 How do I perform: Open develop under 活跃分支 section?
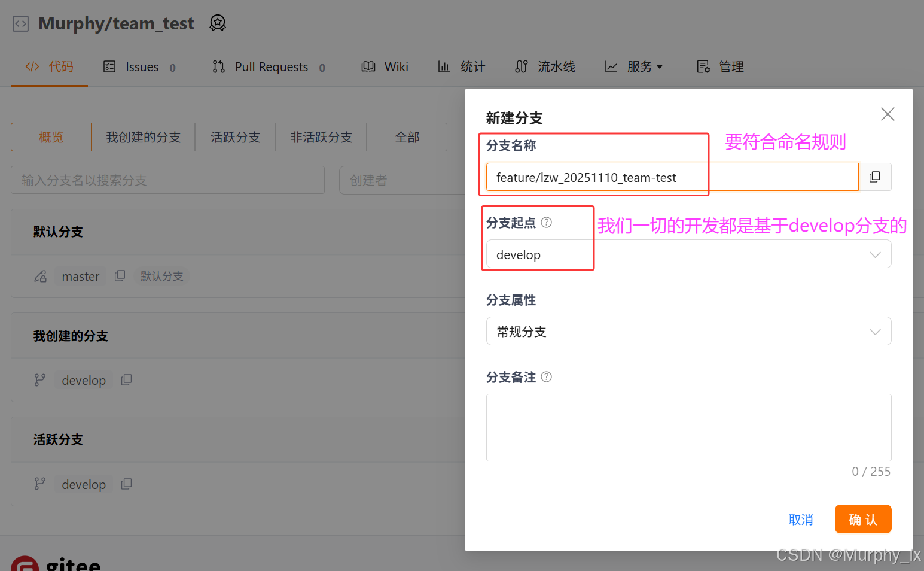84,484
